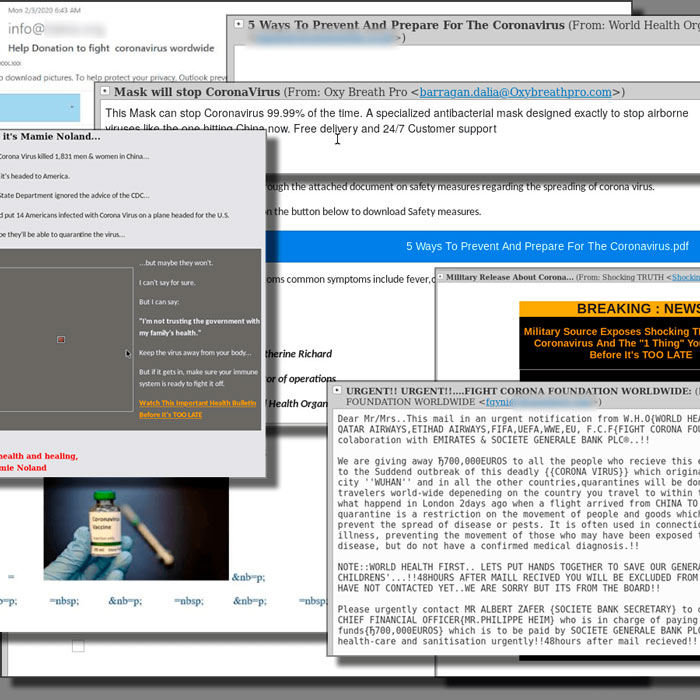This screenshot has height=700, width=700.
Task: Click the orange 'BREAKING : NEWS' banner
Action: tap(609, 309)
